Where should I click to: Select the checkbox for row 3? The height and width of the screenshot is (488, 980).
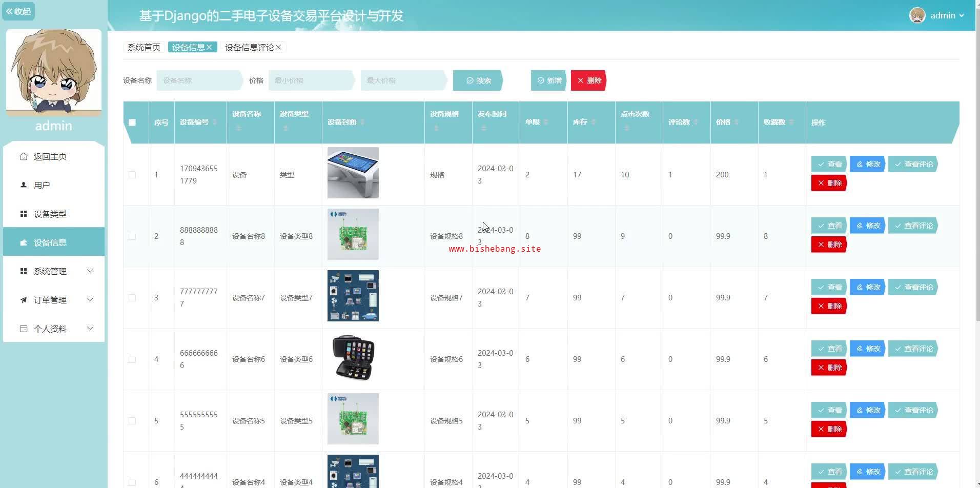coord(132,298)
